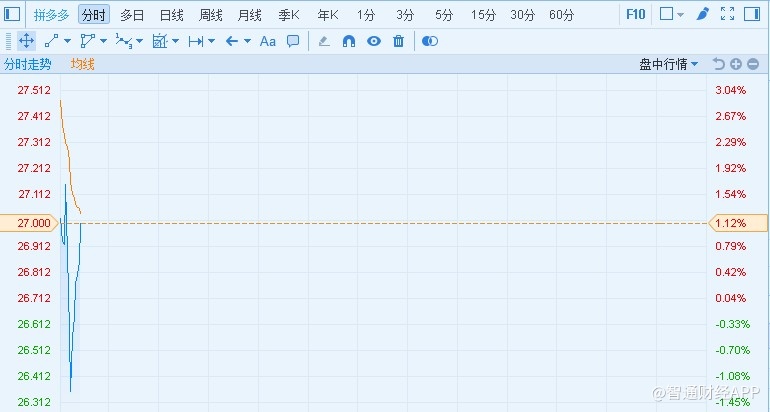Image resolution: width=770 pixels, height=412 pixels.
Task: Switch to the 周线 tab
Action: tap(210, 15)
